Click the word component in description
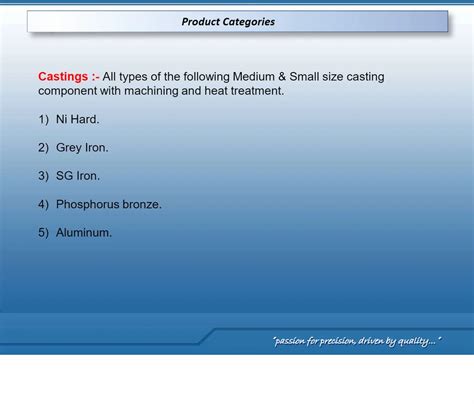This screenshot has width=474, height=404. 67,91
